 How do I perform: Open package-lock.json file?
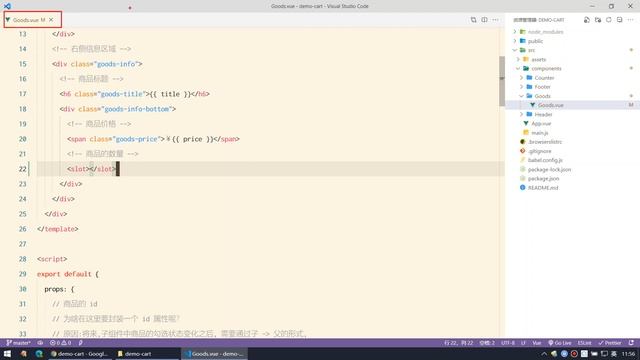tap(549, 170)
